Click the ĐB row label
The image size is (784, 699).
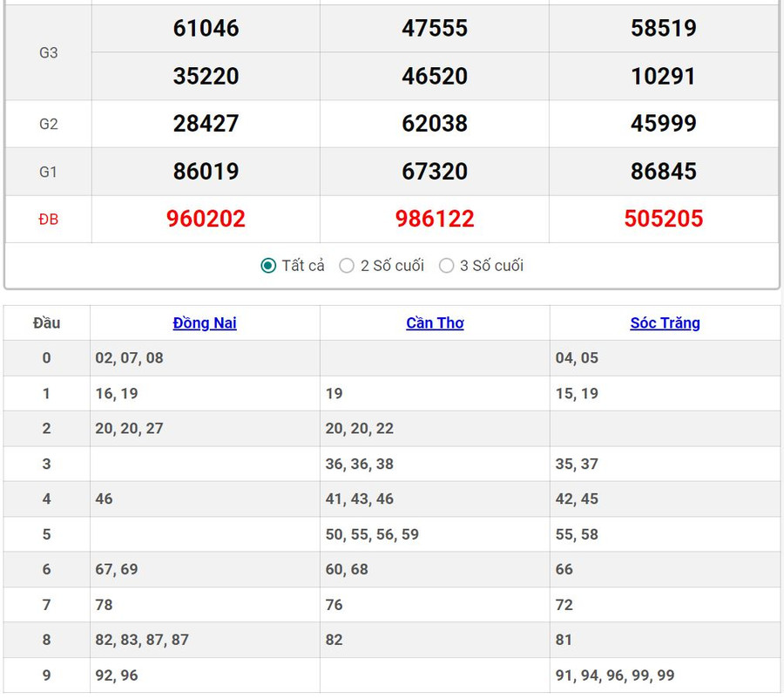click(49, 220)
